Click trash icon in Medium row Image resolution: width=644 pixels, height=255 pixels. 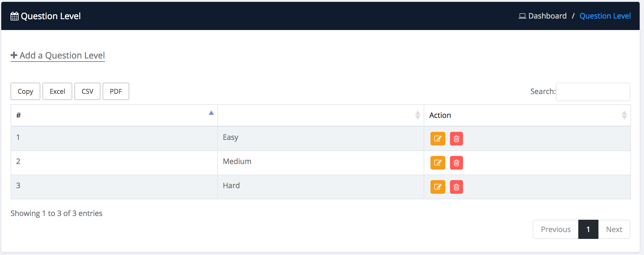point(456,163)
